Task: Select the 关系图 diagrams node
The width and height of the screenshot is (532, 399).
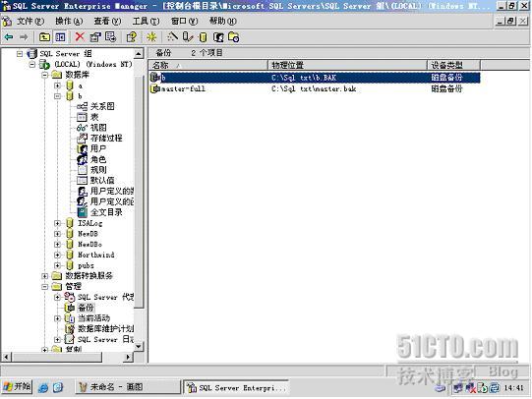Action: [x=102, y=106]
